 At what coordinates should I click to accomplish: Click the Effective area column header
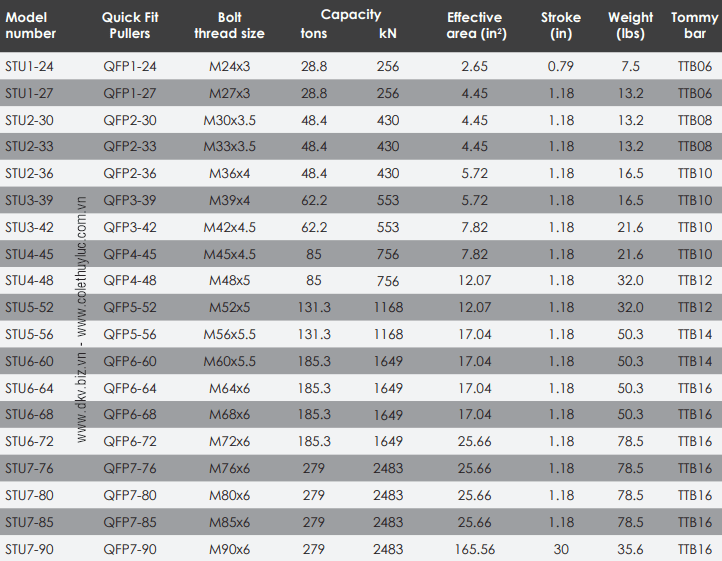pyautogui.click(x=476, y=25)
